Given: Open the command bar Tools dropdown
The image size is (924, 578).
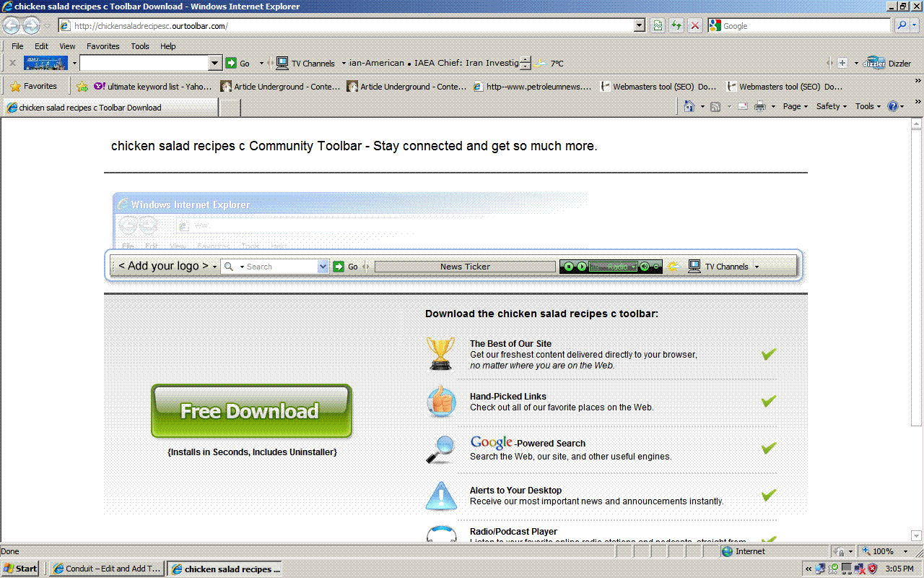Looking at the screenshot, I should click(868, 106).
